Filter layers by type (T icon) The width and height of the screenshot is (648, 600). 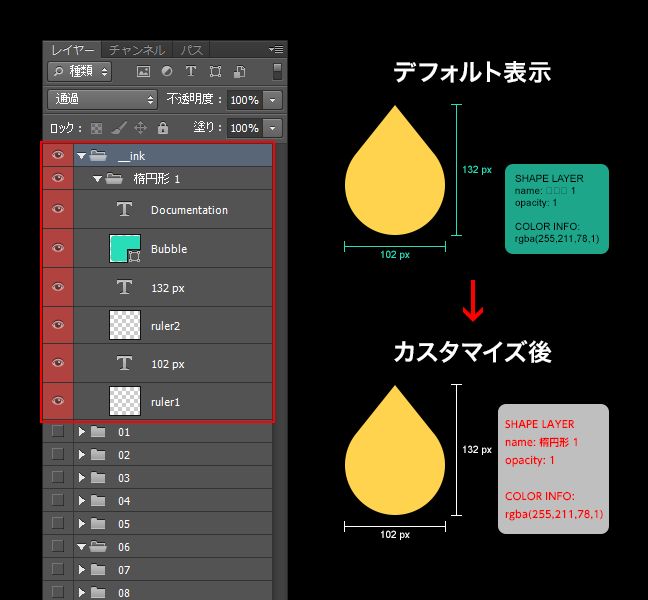click(x=190, y=72)
